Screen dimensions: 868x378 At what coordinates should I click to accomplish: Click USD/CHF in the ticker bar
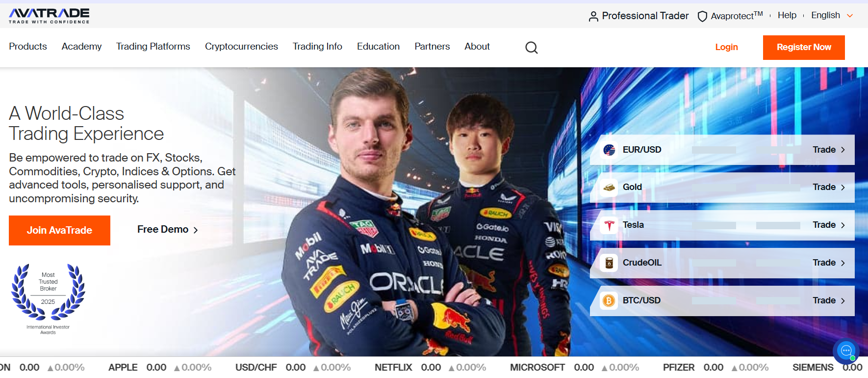(256, 367)
